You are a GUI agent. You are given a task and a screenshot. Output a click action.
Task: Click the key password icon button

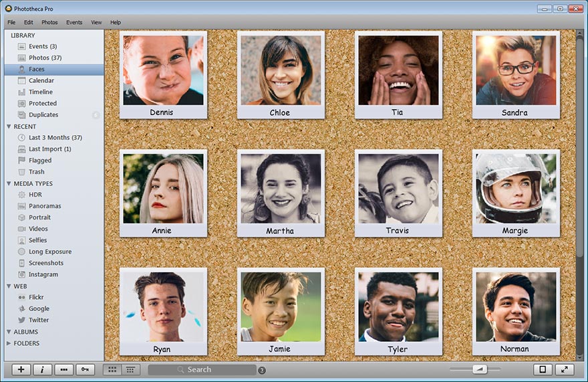point(85,369)
